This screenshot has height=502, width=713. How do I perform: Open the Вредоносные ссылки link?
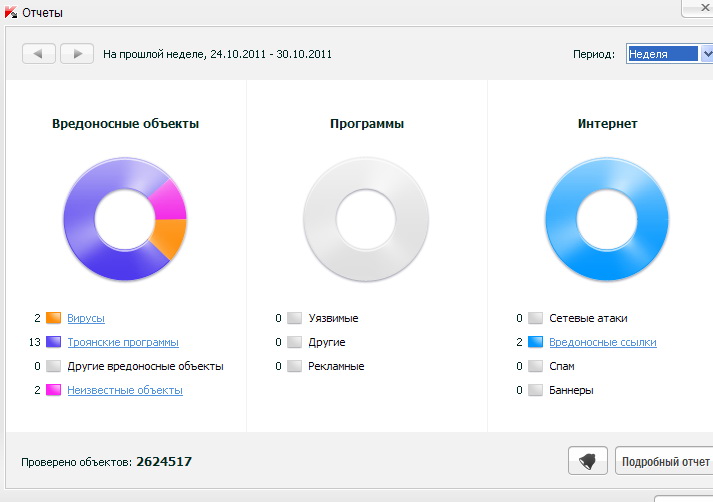602,342
